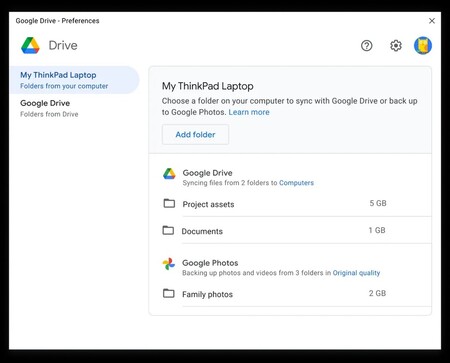The image size is (450, 363).
Task: Click the 5 GB size value
Action: click(378, 203)
